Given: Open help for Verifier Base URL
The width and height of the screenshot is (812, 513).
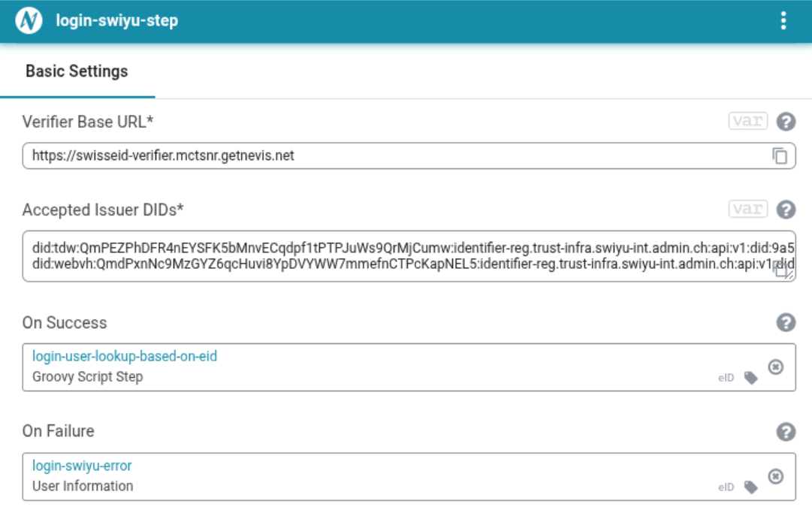Looking at the screenshot, I should [786, 122].
